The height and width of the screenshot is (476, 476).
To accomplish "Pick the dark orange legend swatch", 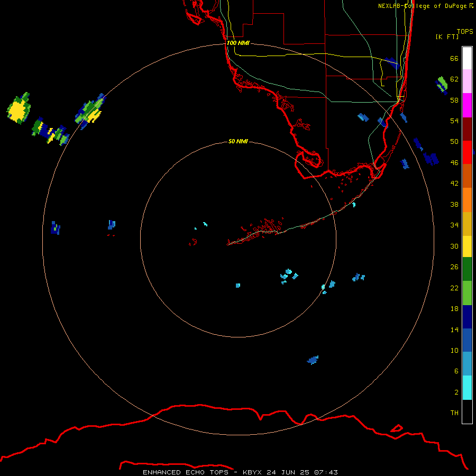I will tap(467, 176).
